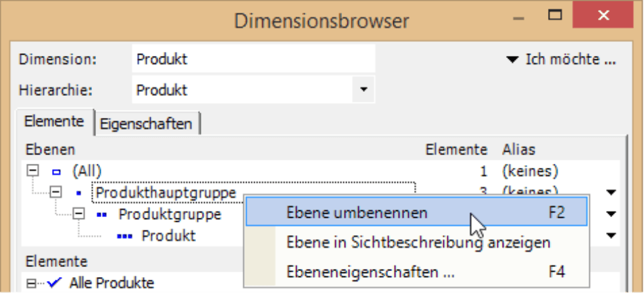Open alias dropdown for Produkthauptgruppe row
Screen dimensions: 644x293
point(611,192)
